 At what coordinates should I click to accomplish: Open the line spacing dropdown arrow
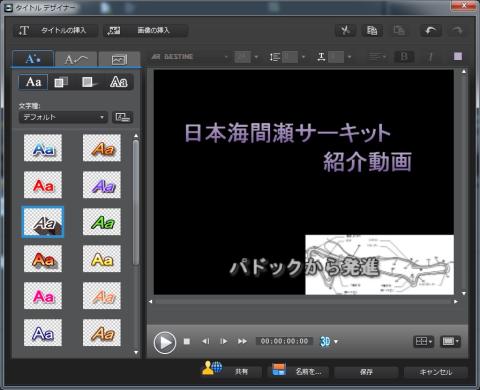coord(303,57)
